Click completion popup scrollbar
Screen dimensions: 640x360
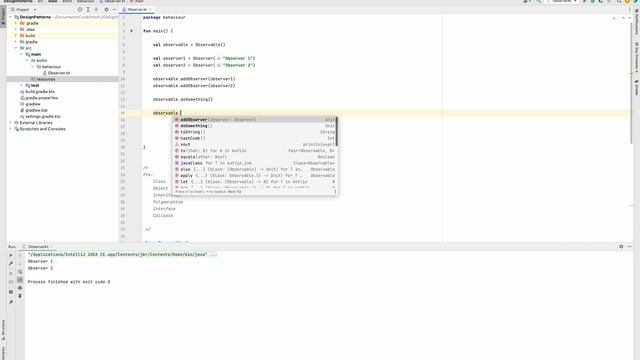(x=337, y=131)
